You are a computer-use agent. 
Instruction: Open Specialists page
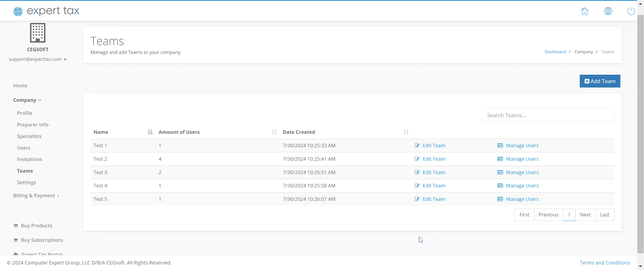click(x=29, y=136)
